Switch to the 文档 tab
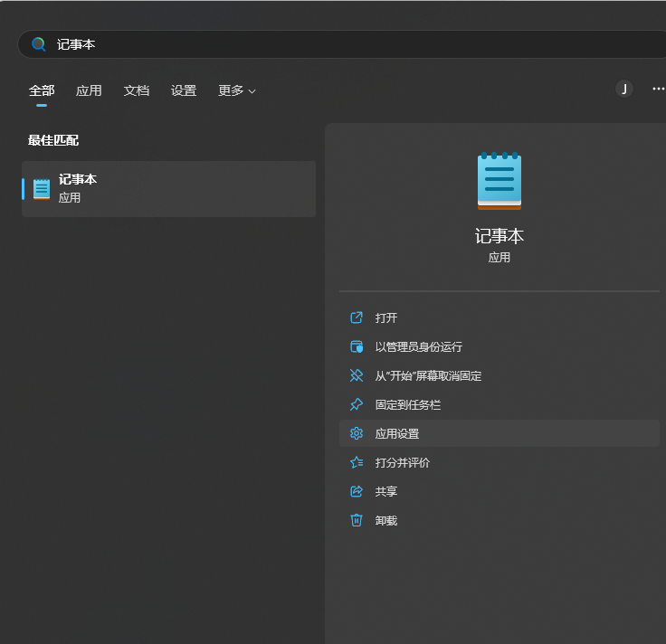Image resolution: width=666 pixels, height=644 pixels. point(137,90)
